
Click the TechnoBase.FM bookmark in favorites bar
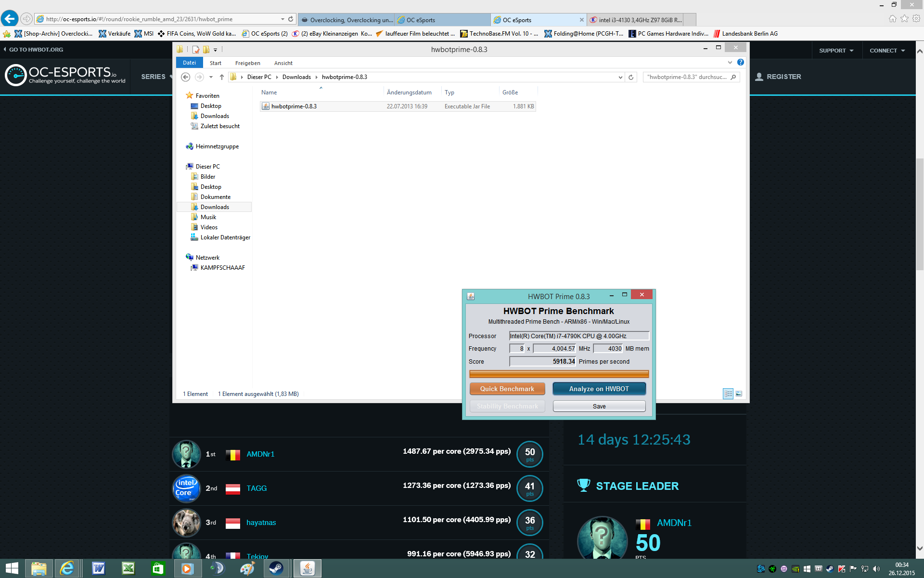(499, 34)
